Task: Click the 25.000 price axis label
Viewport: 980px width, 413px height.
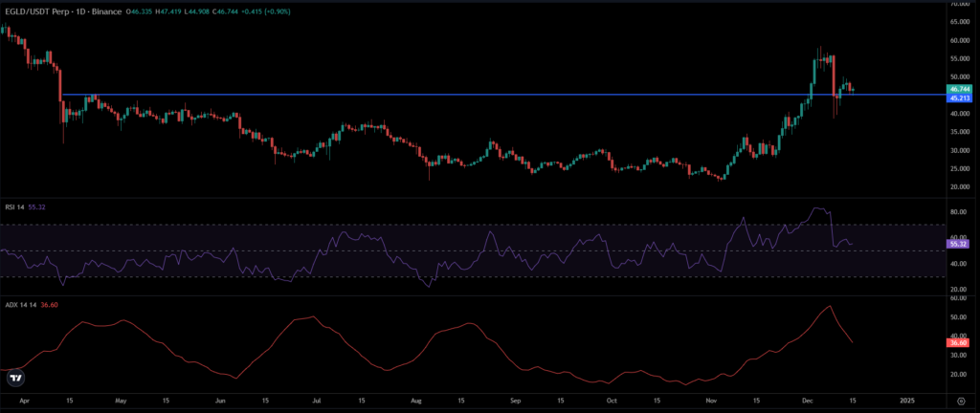Action: click(x=959, y=168)
